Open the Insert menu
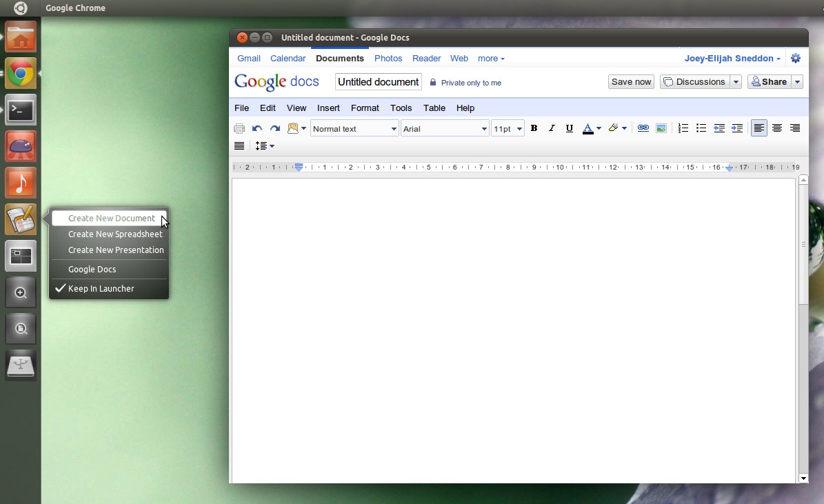This screenshot has height=504, width=824. click(328, 108)
